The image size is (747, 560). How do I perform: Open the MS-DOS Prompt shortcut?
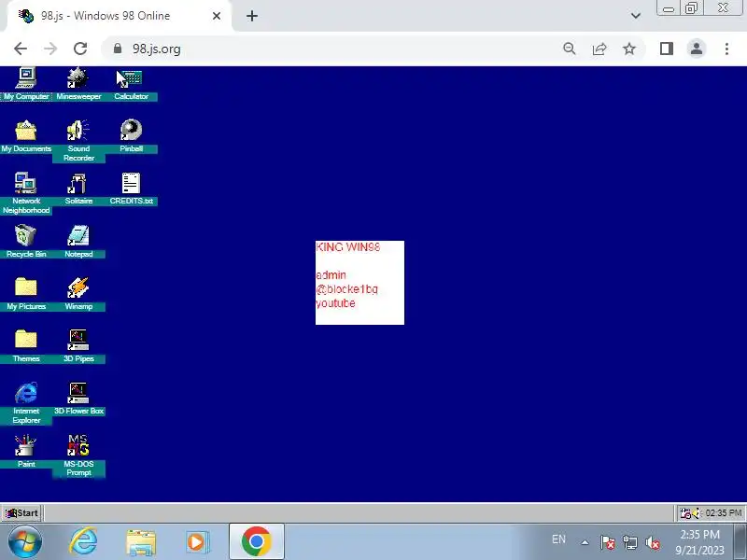[x=78, y=455]
